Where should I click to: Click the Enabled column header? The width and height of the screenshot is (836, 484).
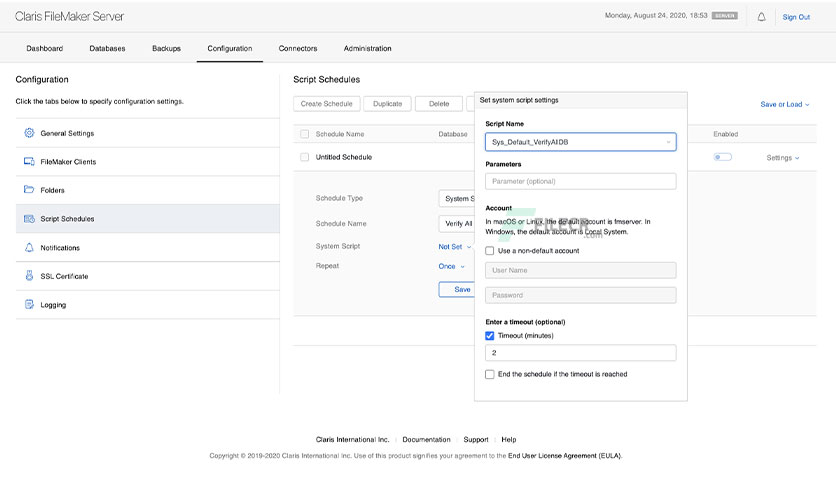coord(726,134)
